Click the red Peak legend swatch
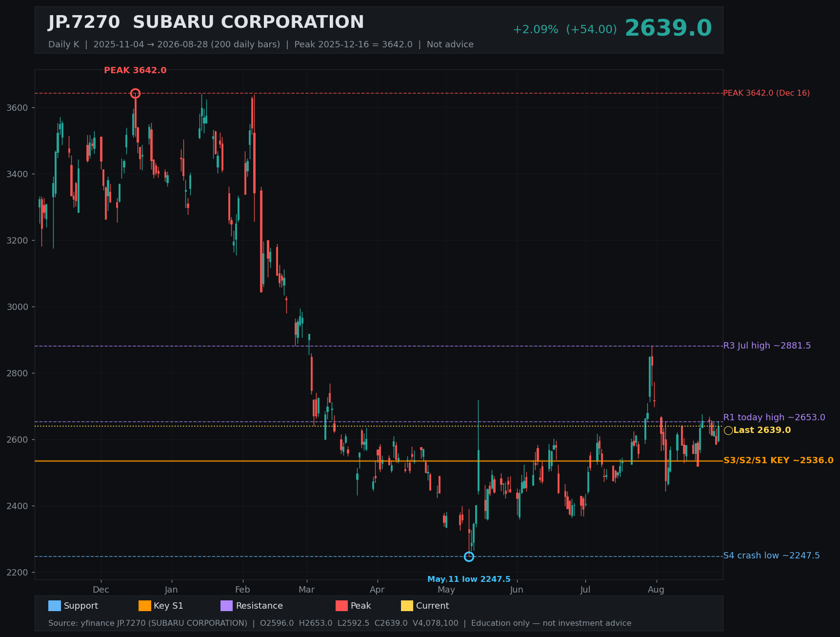Image resolution: width=840 pixels, height=637 pixels. (342, 606)
